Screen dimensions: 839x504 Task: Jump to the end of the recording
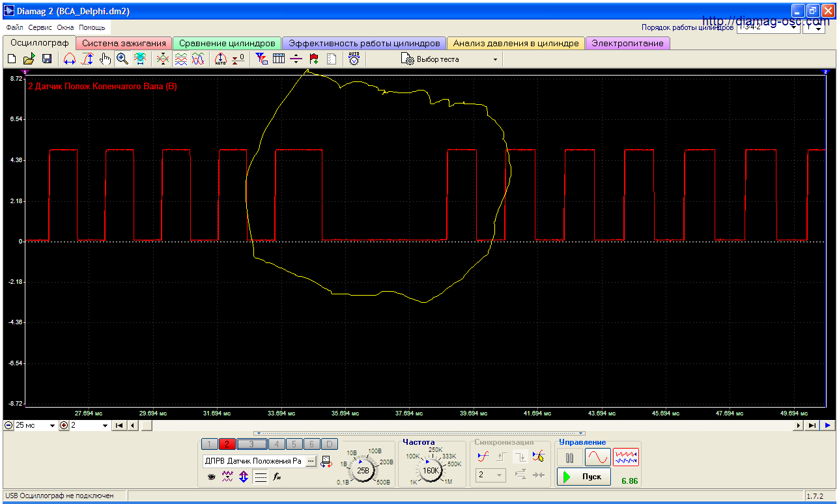coord(812,425)
